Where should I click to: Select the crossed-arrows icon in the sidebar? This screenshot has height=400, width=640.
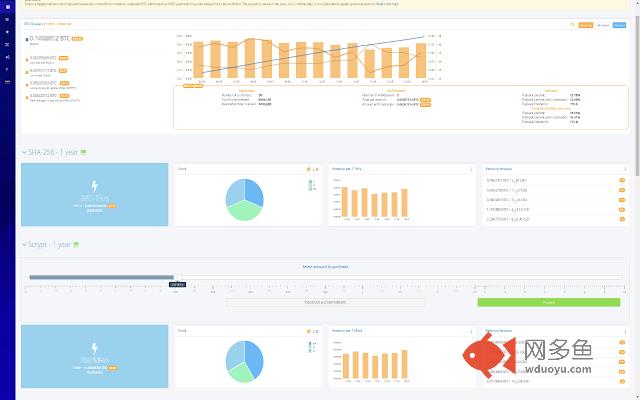(x=7, y=44)
